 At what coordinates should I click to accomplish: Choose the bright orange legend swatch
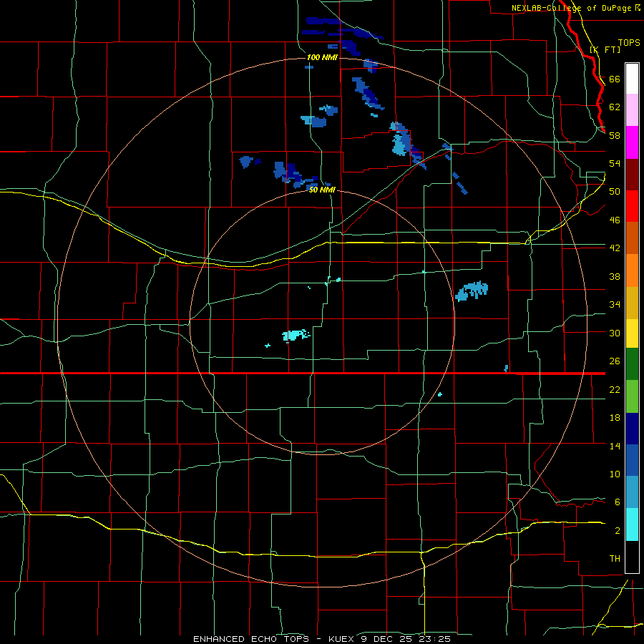(632, 270)
